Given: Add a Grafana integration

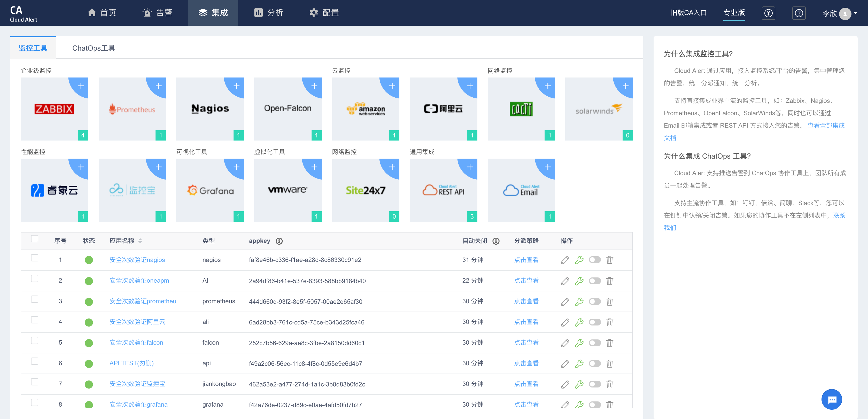Looking at the screenshot, I should [x=237, y=167].
